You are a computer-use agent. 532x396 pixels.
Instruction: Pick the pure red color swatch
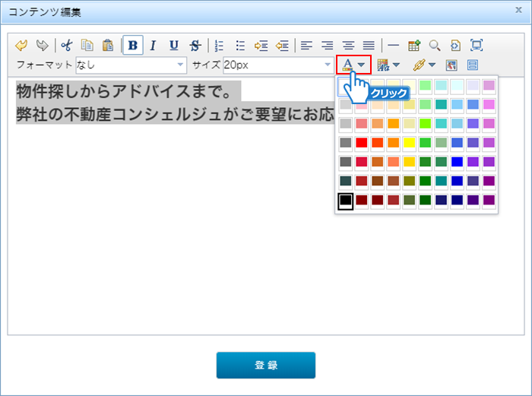coord(362,142)
